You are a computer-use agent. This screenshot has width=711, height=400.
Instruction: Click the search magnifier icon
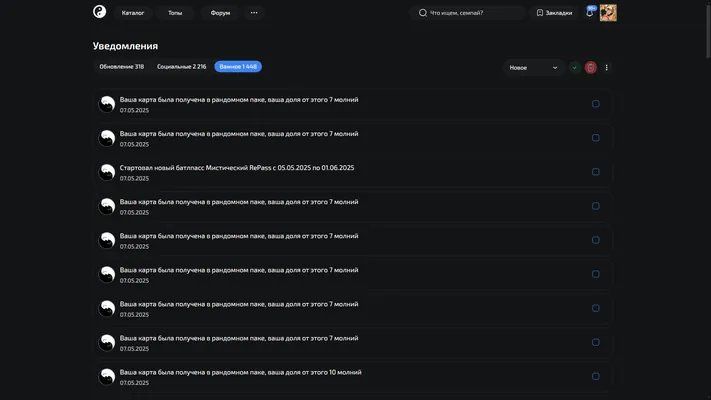pos(423,13)
